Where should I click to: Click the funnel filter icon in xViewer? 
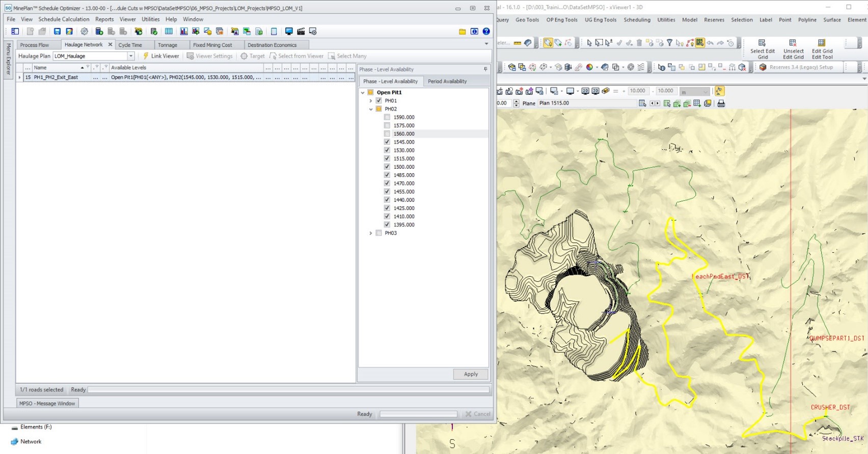click(x=670, y=43)
